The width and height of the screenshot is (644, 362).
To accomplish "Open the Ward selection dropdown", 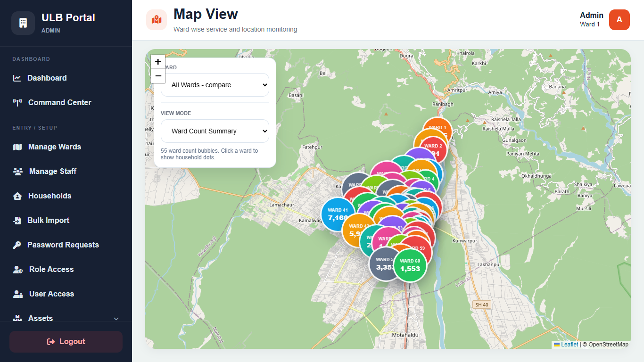I will 215,85.
